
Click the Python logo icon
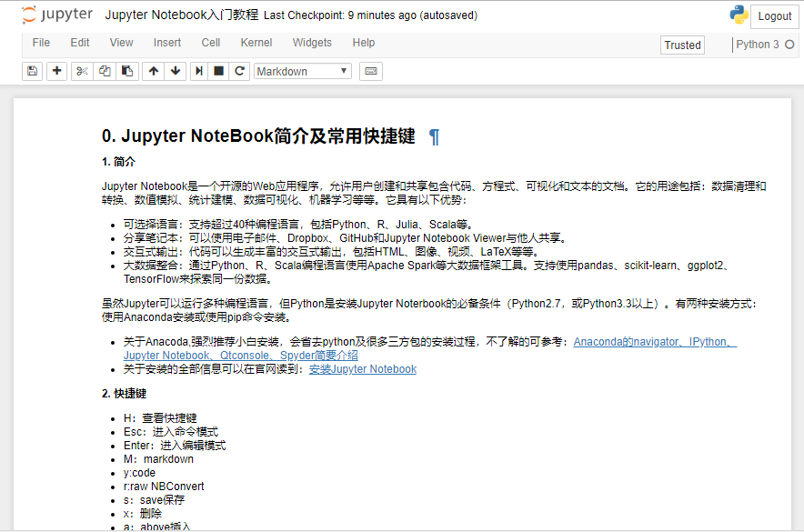[739, 15]
